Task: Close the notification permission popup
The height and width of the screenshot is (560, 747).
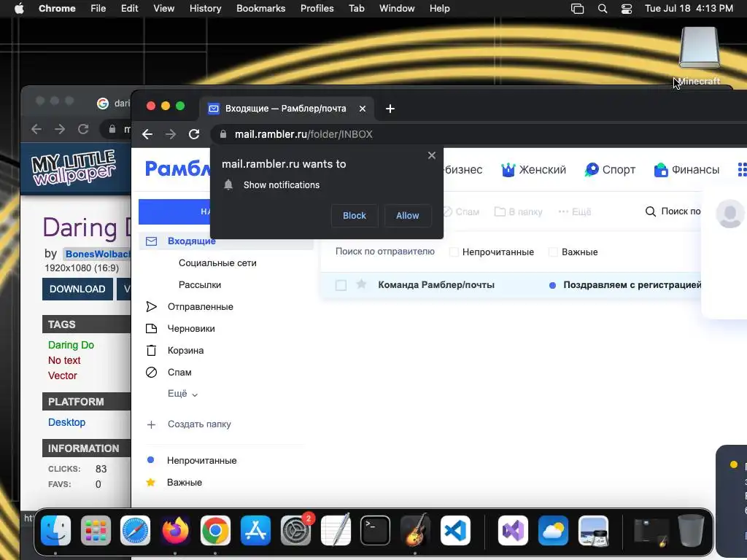Action: click(432, 155)
